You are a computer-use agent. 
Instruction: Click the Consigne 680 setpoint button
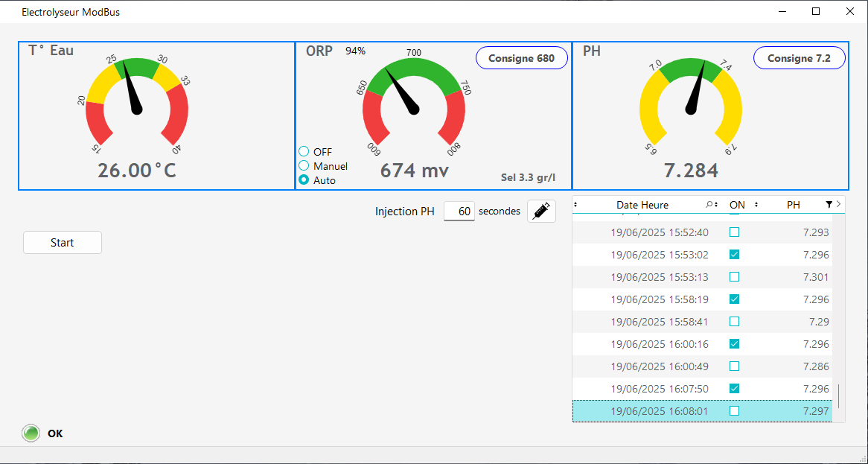click(521, 58)
